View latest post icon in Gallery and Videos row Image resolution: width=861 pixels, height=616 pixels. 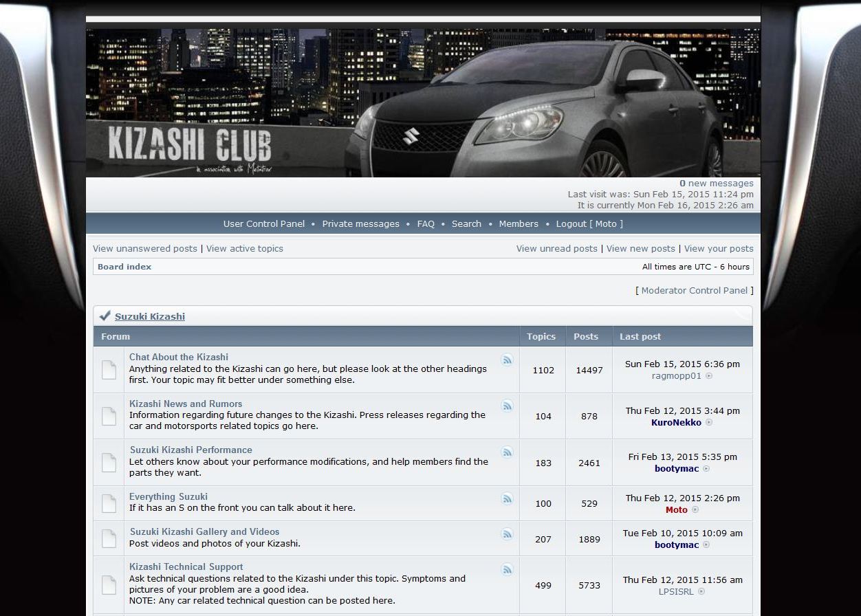[x=706, y=545]
